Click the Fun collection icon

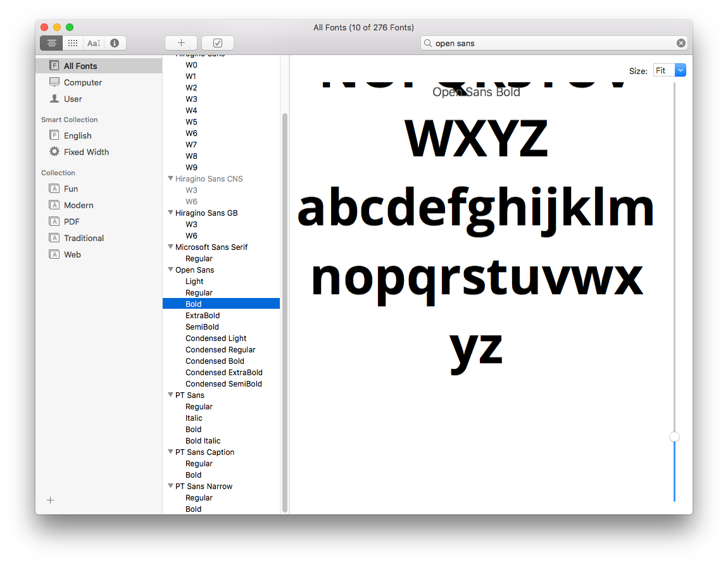pyautogui.click(x=54, y=189)
